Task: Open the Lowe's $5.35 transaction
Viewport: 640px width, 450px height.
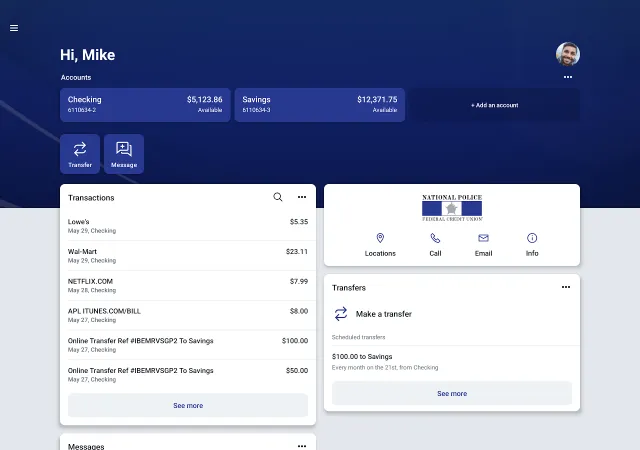Action: [x=188, y=226]
